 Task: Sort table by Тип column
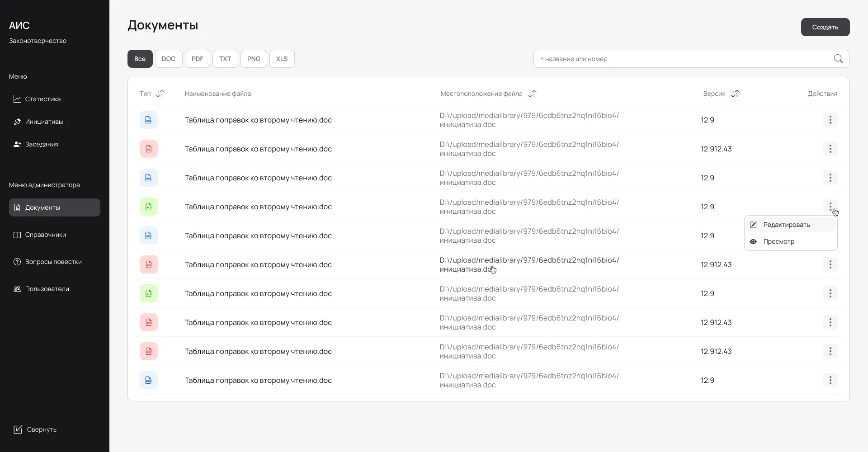(x=160, y=94)
